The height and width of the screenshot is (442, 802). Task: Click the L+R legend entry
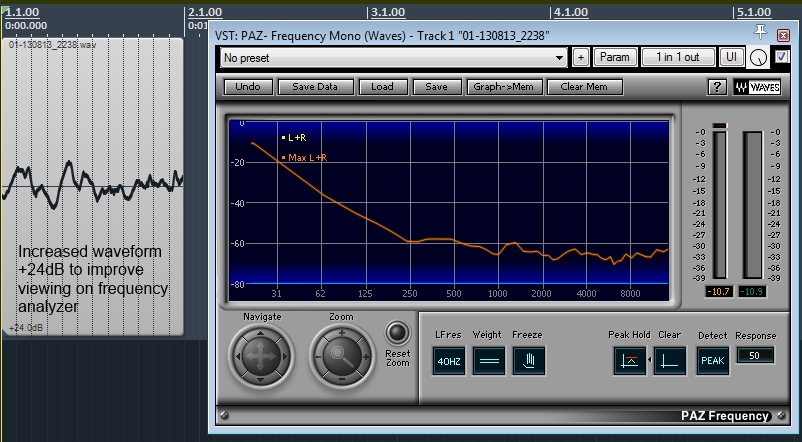click(294, 138)
